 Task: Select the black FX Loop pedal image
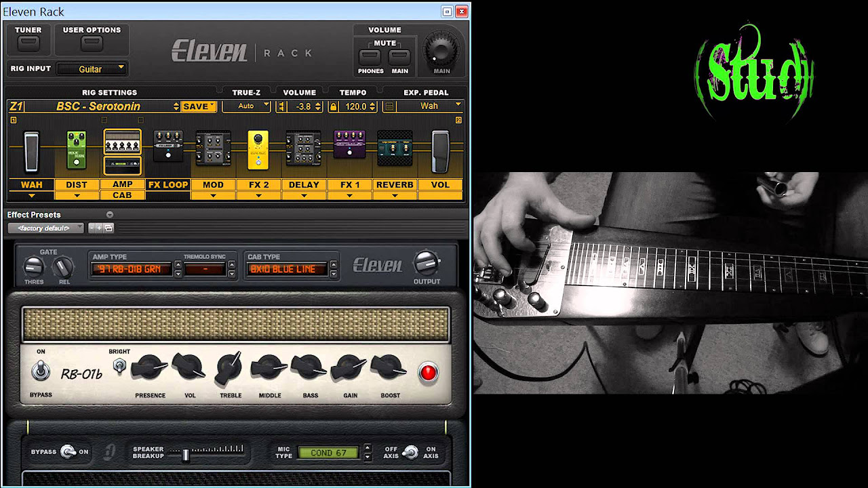click(167, 146)
